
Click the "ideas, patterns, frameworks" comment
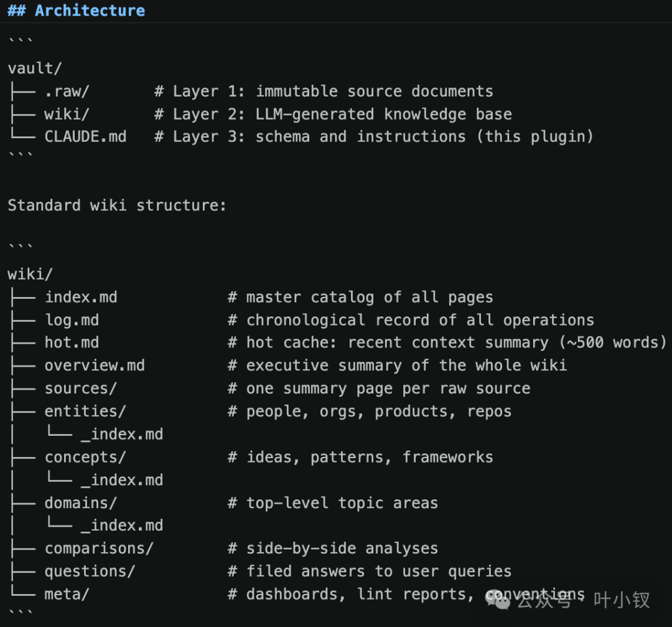360,457
